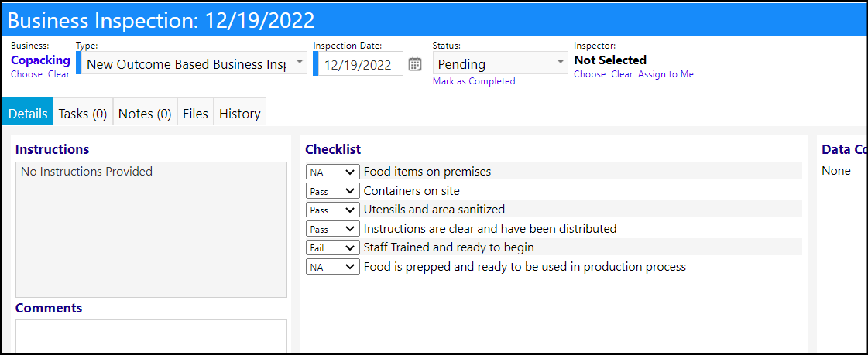Switch to the Tasks (0) tab
Image resolution: width=868 pixels, height=355 pixels.
point(83,114)
